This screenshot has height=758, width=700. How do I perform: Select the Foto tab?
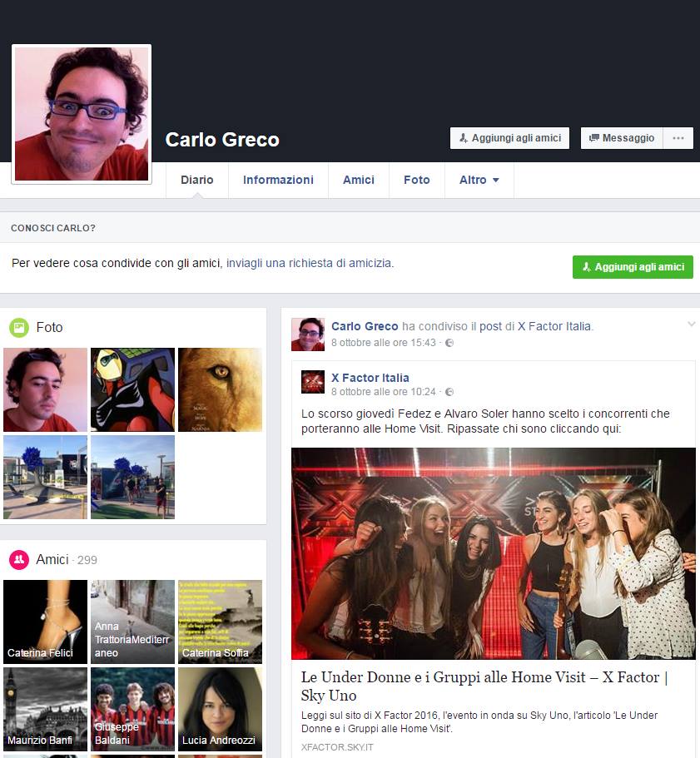[416, 180]
